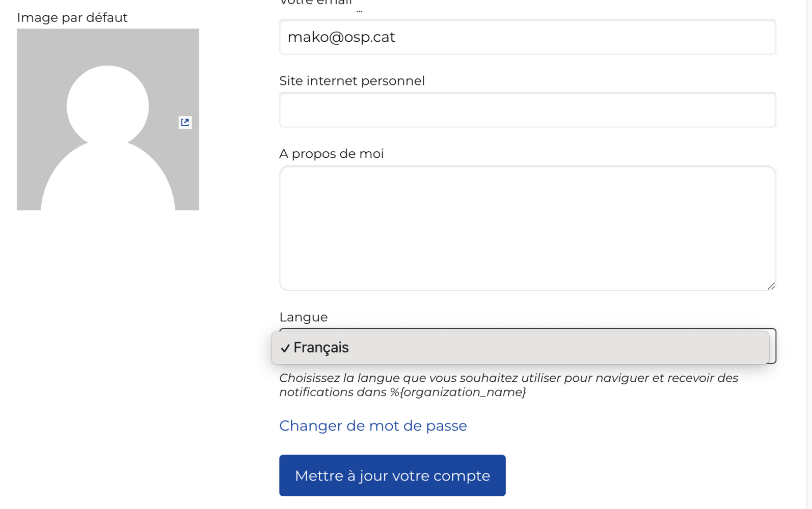Screen dimensions: 812x509
Task: Click the Image par défaut label
Action: pyautogui.click(x=72, y=17)
